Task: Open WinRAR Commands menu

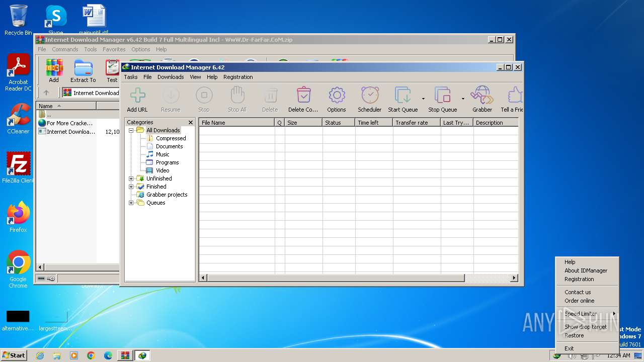Action: (x=65, y=49)
